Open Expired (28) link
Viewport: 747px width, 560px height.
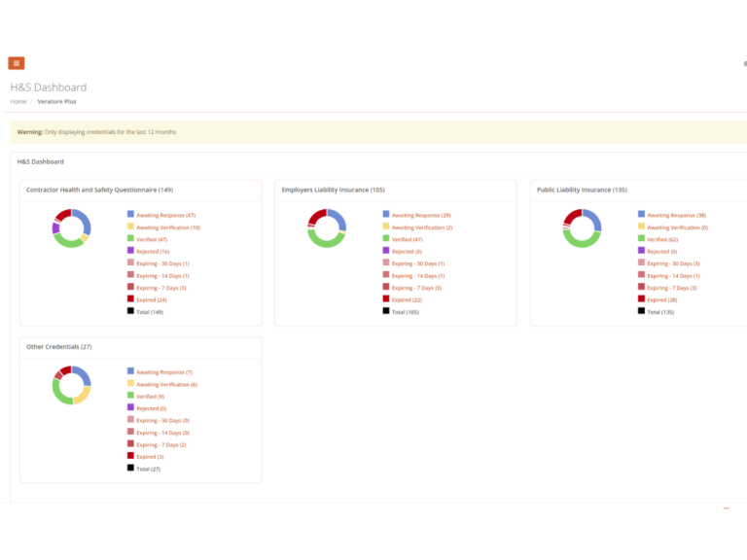pos(662,300)
